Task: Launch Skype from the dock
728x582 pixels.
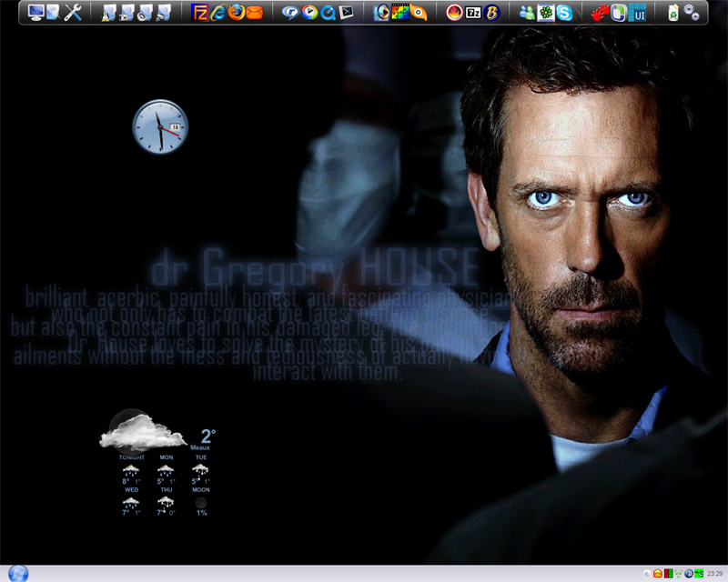Action: [565, 13]
